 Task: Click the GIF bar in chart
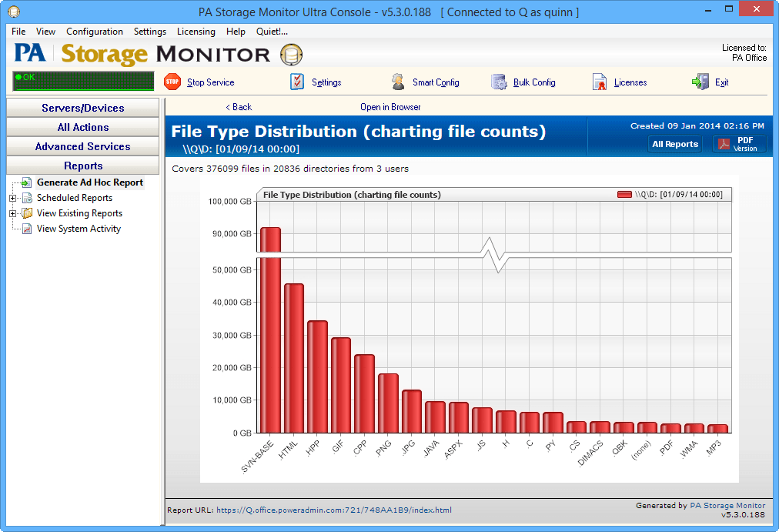tap(341, 385)
